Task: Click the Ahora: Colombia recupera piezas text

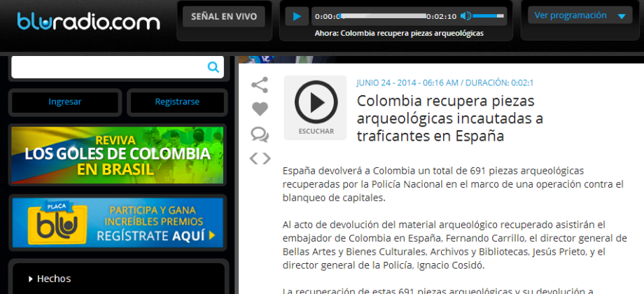Action: point(399,34)
